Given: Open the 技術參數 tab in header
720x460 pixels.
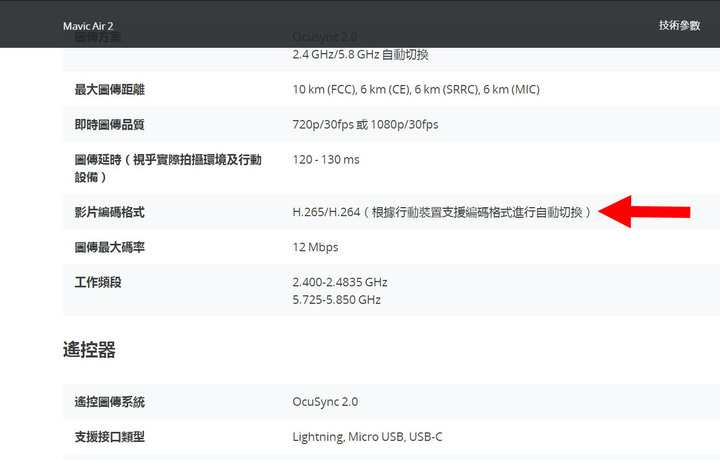Looking at the screenshot, I should pos(679,25).
